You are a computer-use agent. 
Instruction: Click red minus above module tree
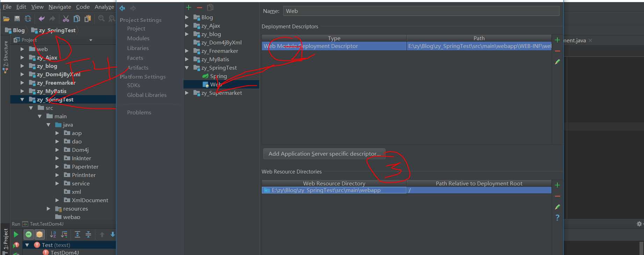[x=199, y=7]
